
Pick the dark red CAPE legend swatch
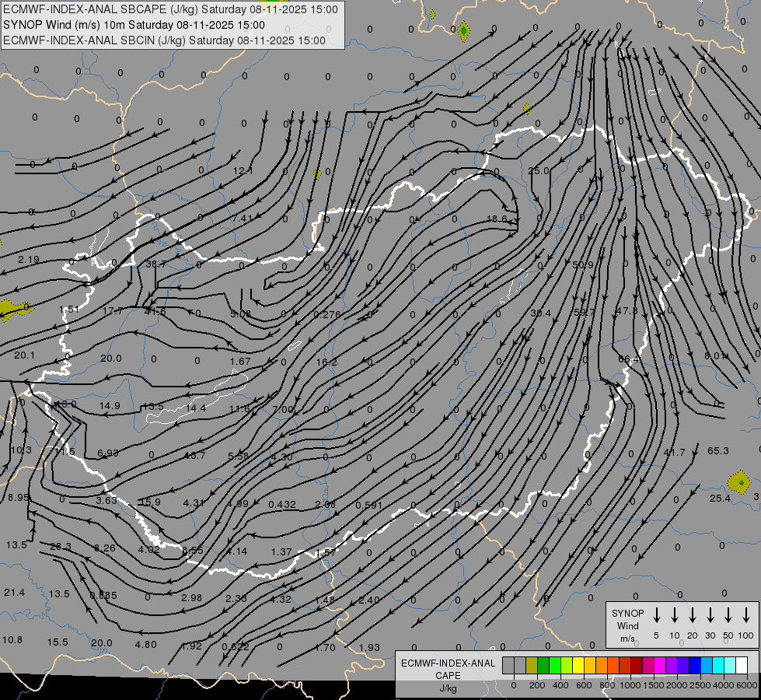[637, 666]
